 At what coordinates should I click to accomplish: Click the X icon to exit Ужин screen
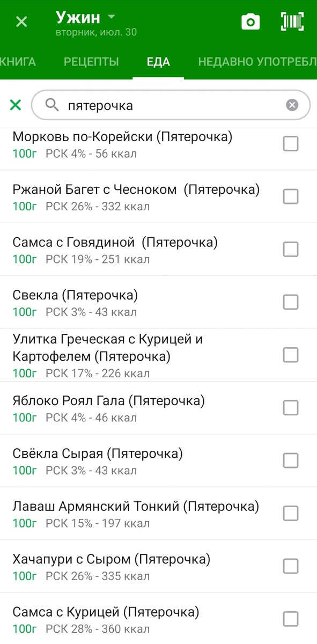[20, 21]
